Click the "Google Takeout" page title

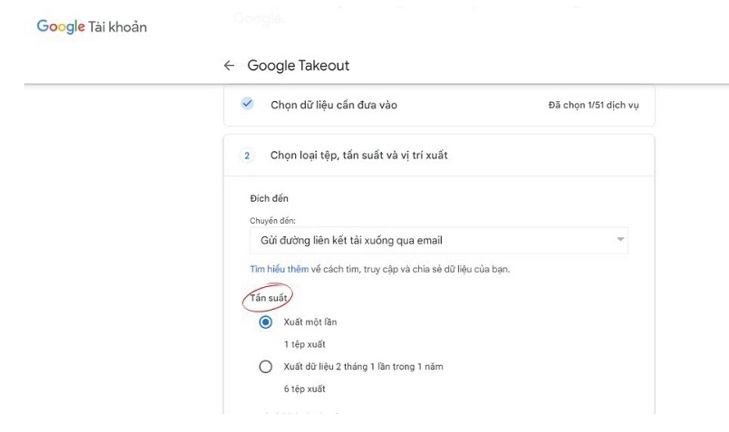tap(298, 66)
